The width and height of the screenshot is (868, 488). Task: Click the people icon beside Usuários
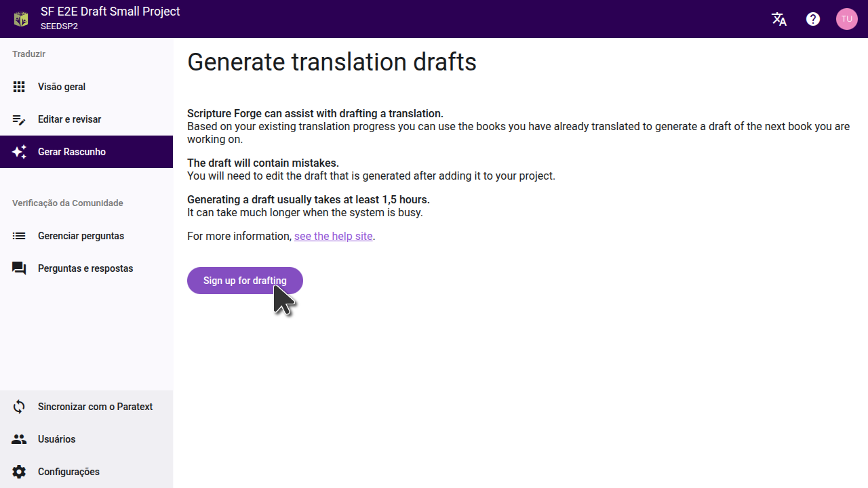click(x=19, y=439)
